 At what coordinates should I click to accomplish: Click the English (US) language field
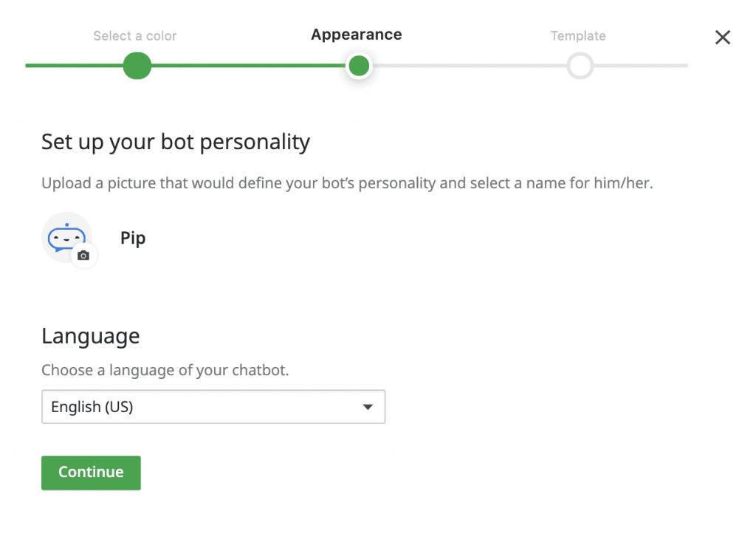click(199, 407)
